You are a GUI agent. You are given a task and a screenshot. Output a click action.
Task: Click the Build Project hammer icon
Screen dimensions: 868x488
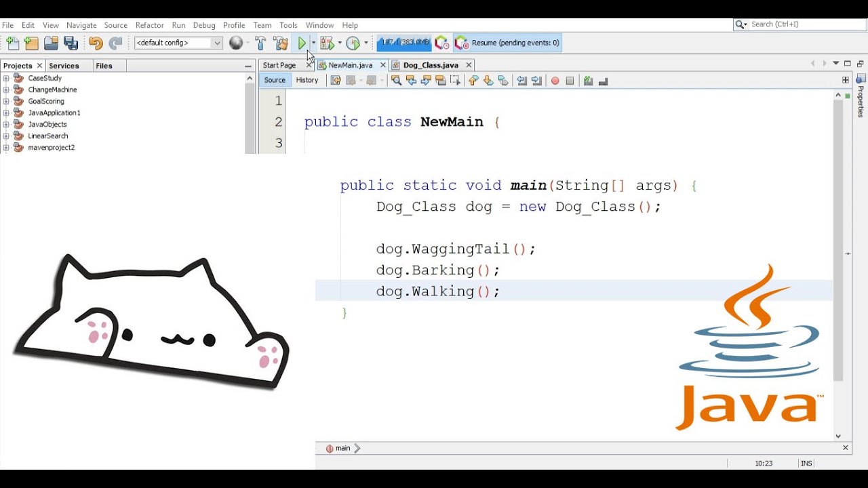[x=260, y=43]
